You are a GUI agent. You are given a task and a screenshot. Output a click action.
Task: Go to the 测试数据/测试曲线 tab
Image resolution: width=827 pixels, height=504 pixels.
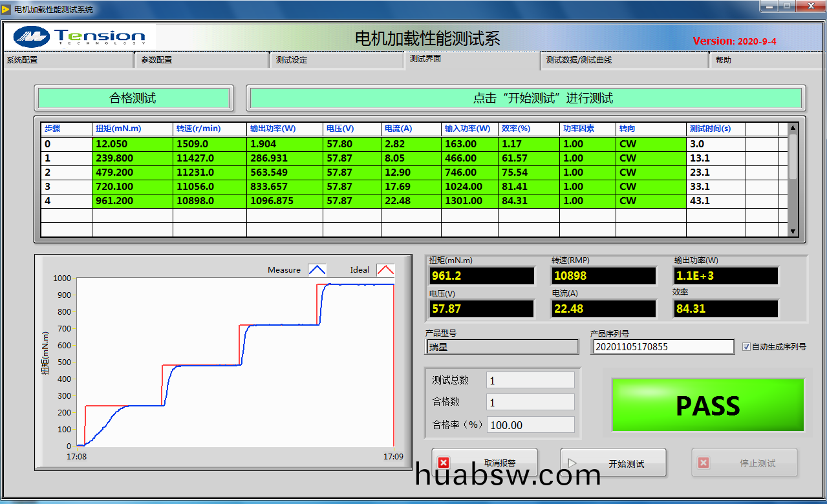(x=624, y=60)
